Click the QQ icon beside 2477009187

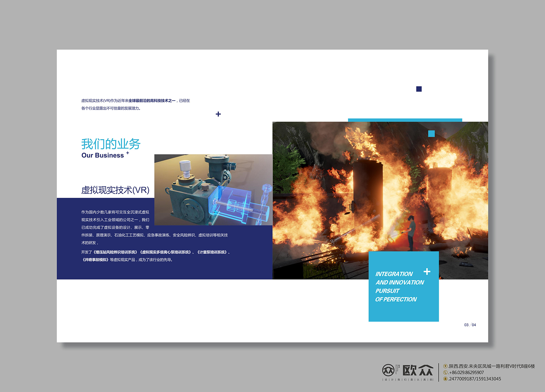[x=445, y=379]
